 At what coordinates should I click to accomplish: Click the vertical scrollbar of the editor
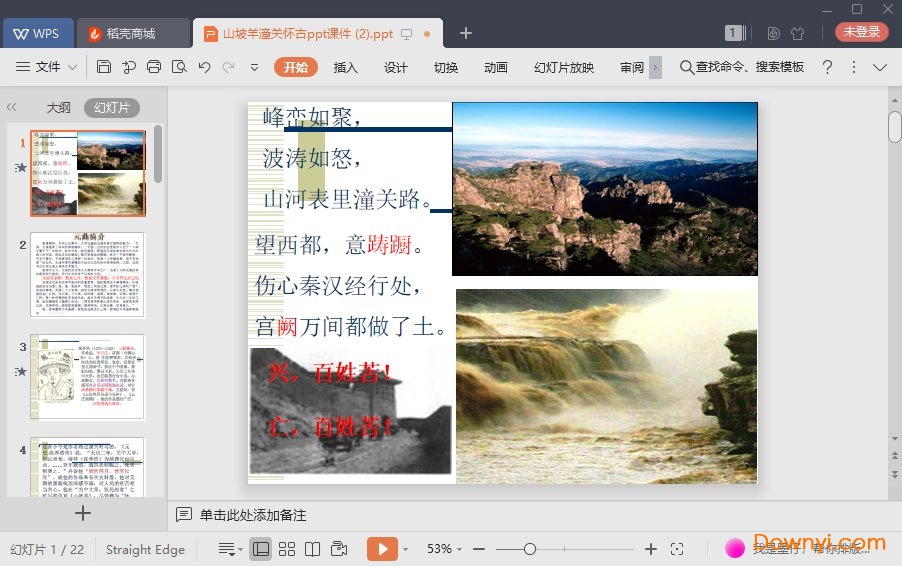tap(895, 127)
